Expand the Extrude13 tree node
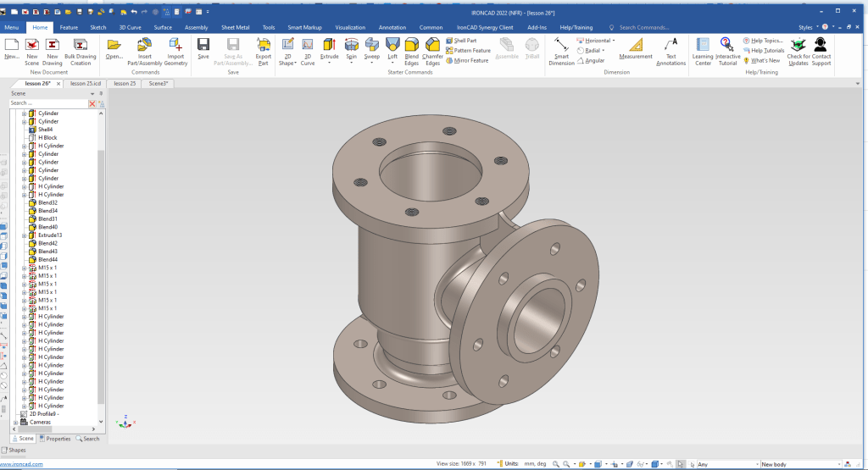Image resolution: width=868 pixels, height=470 pixels. click(x=25, y=235)
